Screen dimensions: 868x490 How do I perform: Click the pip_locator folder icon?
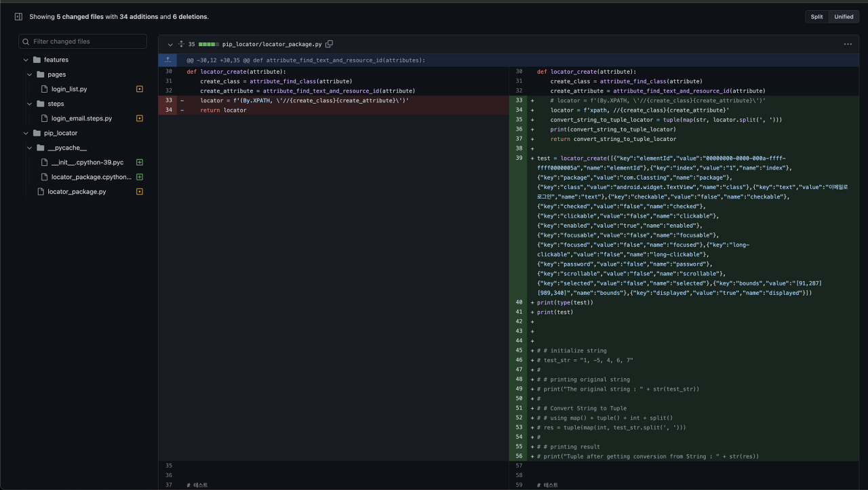37,133
